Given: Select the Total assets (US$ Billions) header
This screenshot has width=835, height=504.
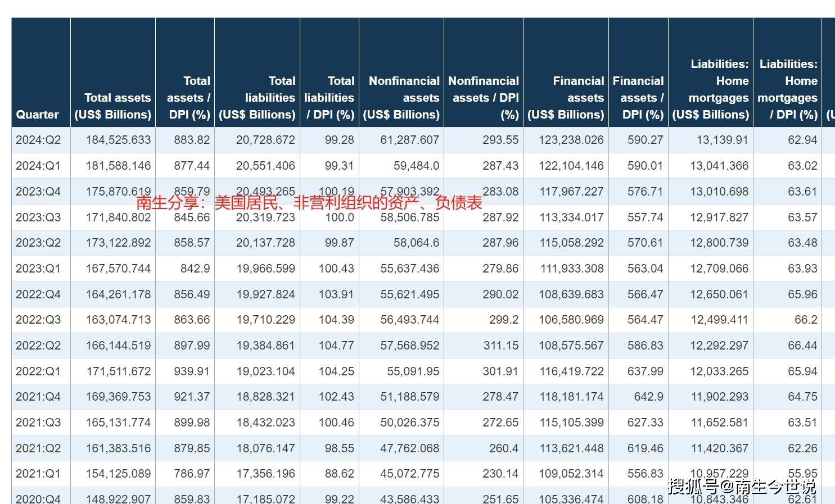Looking at the screenshot, I should [x=113, y=106].
